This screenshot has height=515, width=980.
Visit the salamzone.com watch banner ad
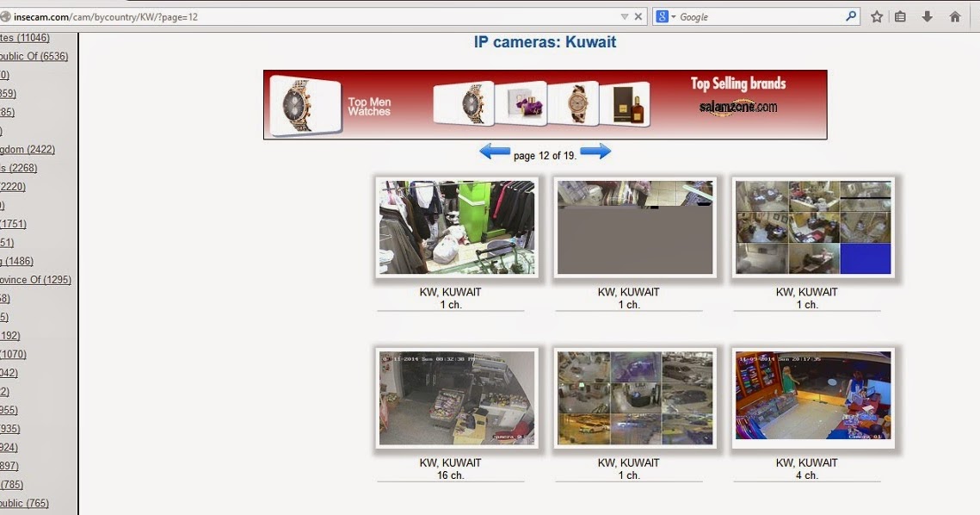(x=545, y=104)
